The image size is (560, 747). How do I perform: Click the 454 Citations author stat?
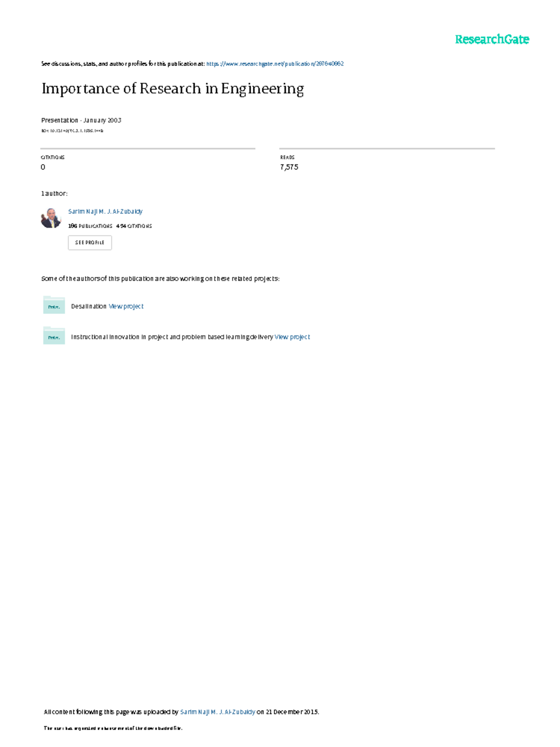coord(134,226)
